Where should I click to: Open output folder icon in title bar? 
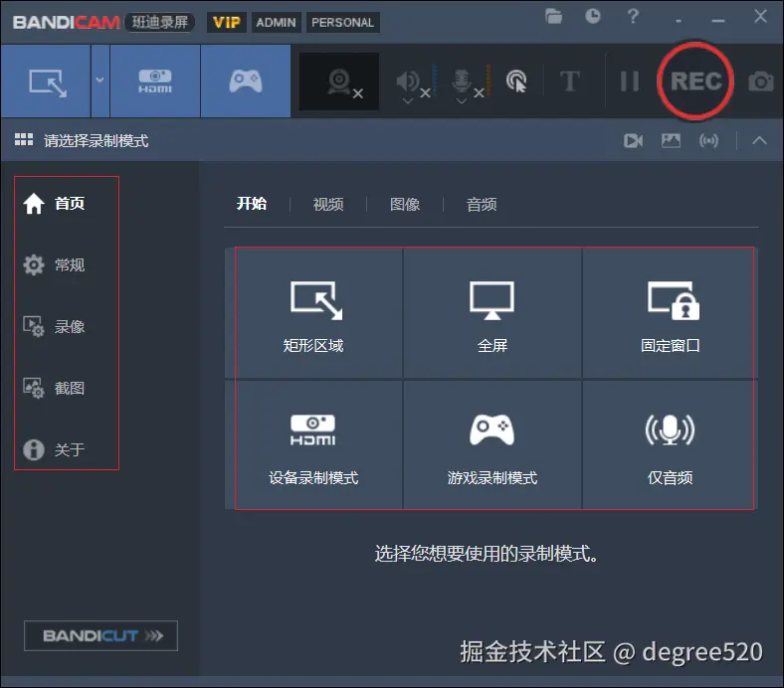pyautogui.click(x=553, y=17)
